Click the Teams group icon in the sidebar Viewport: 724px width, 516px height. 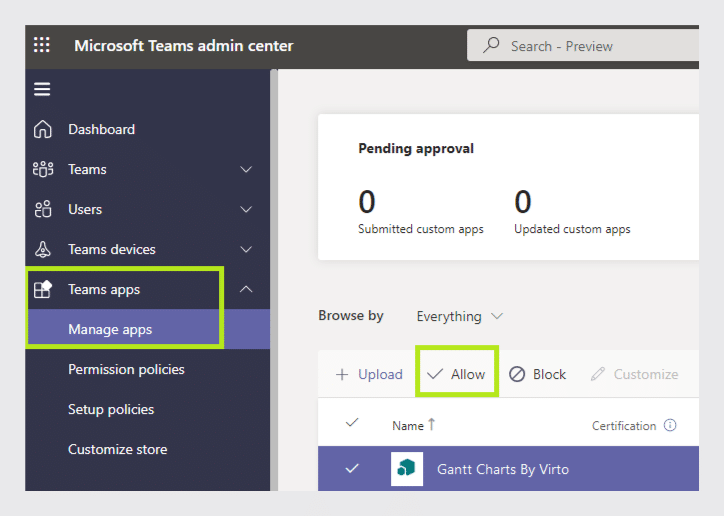pos(43,169)
